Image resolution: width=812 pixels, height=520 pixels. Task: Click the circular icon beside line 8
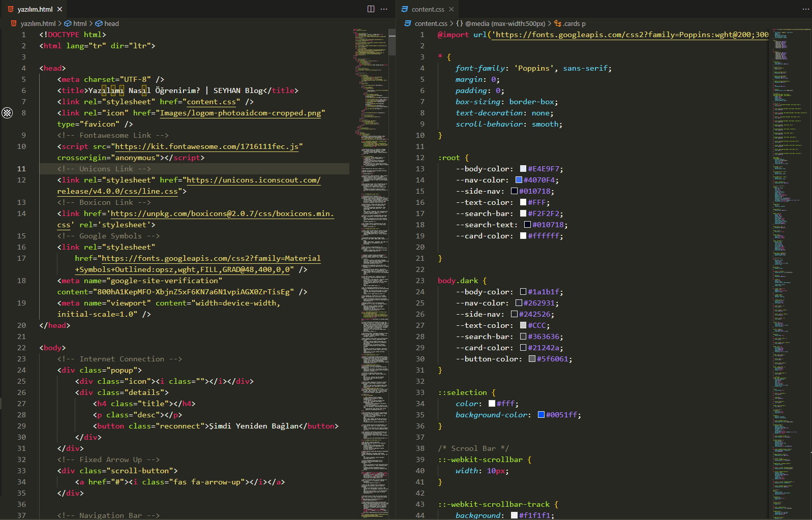pos(7,113)
